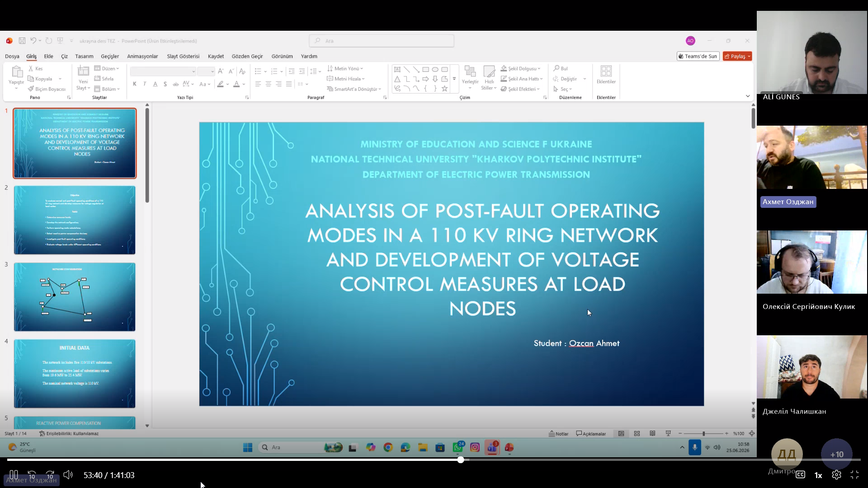The image size is (868, 488).
Task: Toggle Strikethrough (ab) formatting
Action: pos(175,84)
